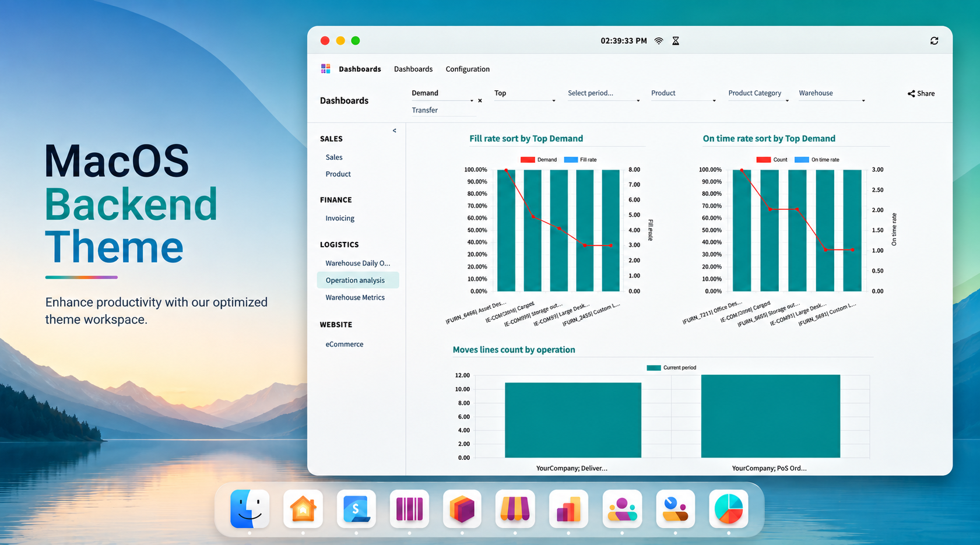Open the pie chart app in dock
The height and width of the screenshot is (545, 980).
click(x=729, y=509)
